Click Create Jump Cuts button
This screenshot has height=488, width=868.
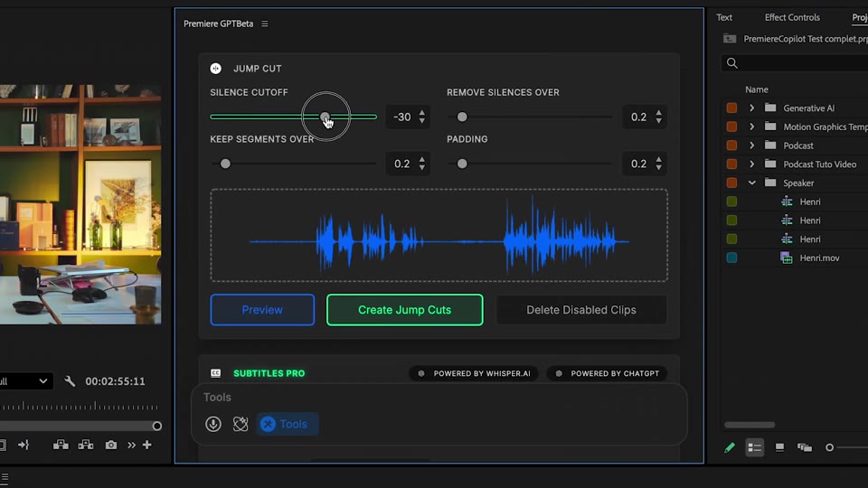click(x=405, y=310)
